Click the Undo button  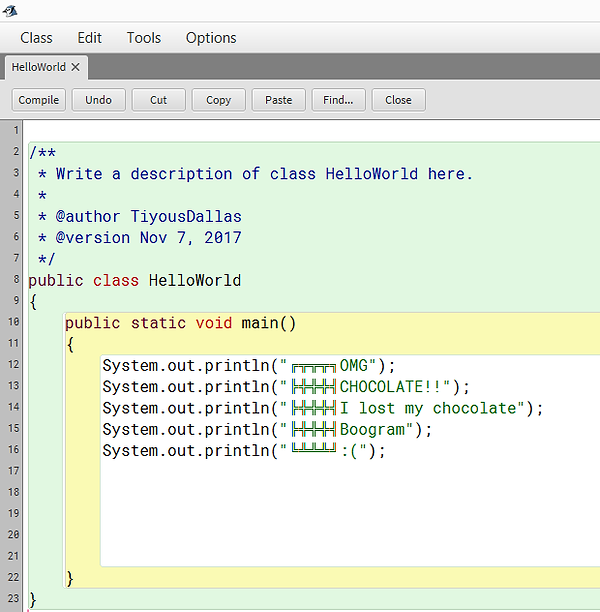coord(98,100)
